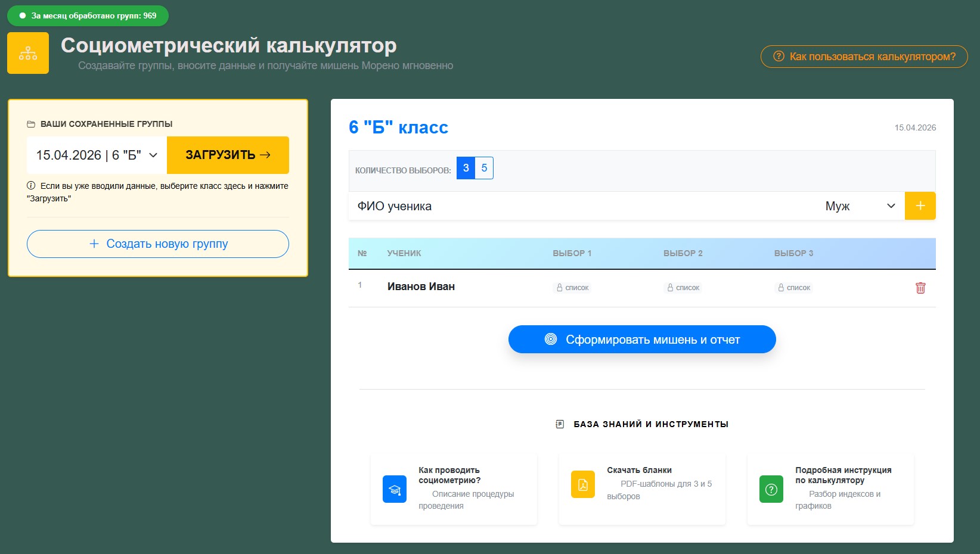Open Как пользоваться калькулятором help
980x554 pixels.
tap(864, 57)
